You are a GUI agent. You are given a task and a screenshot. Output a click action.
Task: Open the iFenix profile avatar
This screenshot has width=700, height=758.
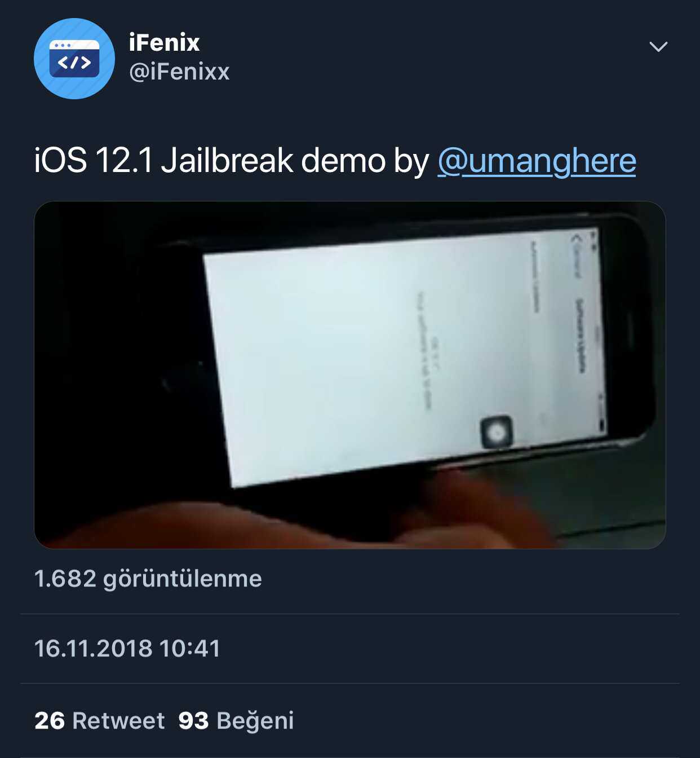pyautogui.click(x=74, y=59)
